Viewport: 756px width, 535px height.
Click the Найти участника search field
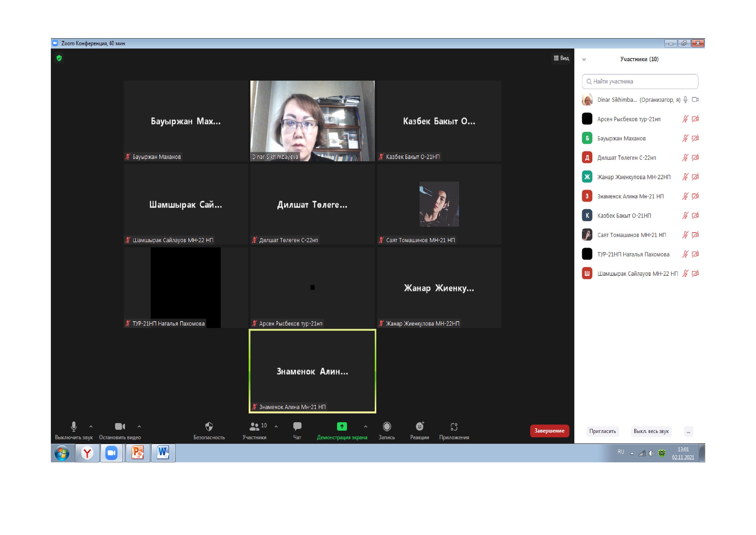tap(640, 81)
